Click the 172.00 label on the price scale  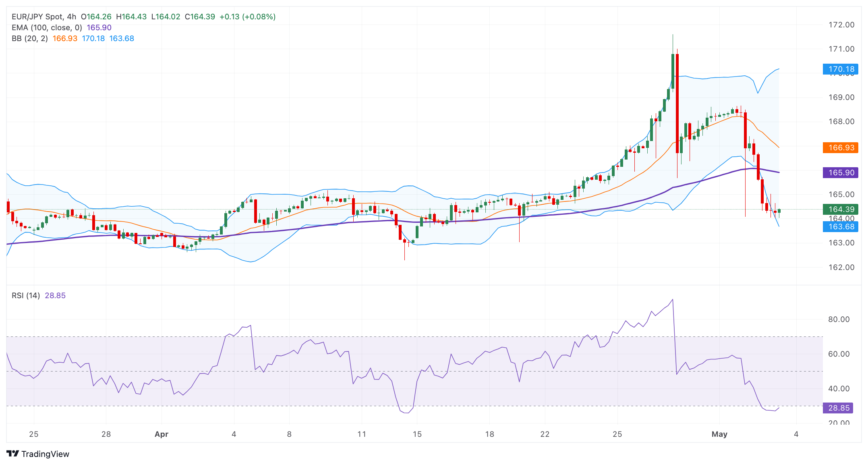[841, 25]
